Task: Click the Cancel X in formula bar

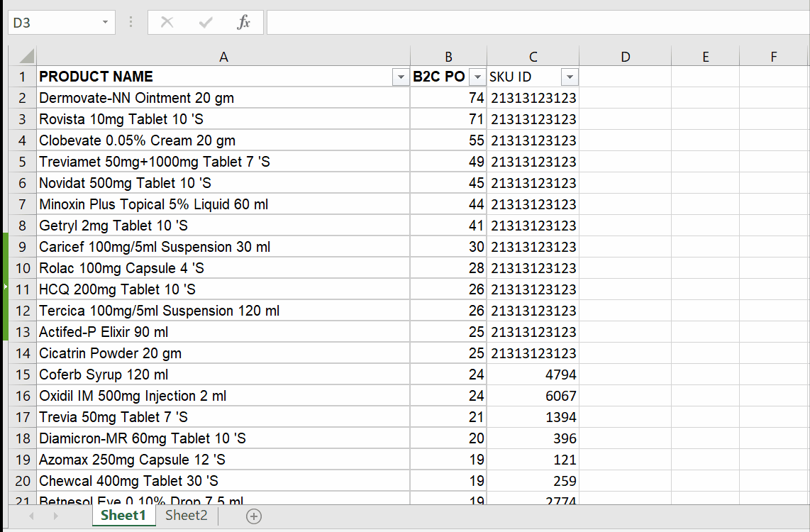Action: [167, 22]
